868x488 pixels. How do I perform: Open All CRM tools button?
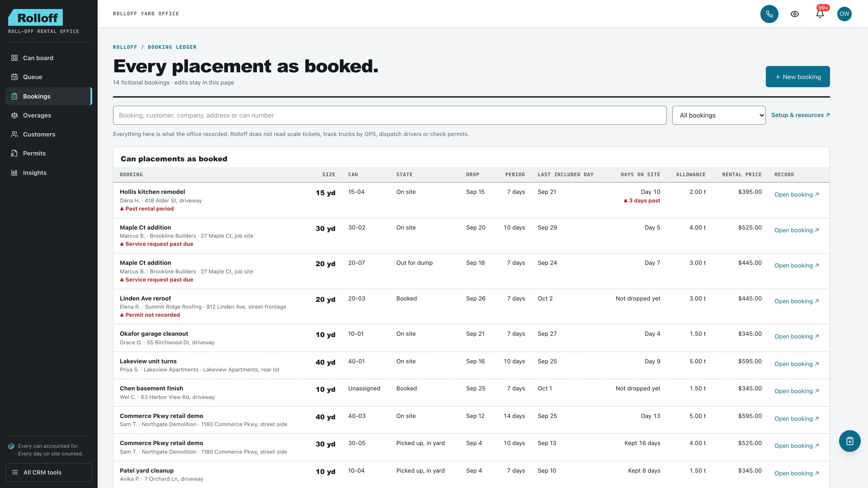(49, 472)
